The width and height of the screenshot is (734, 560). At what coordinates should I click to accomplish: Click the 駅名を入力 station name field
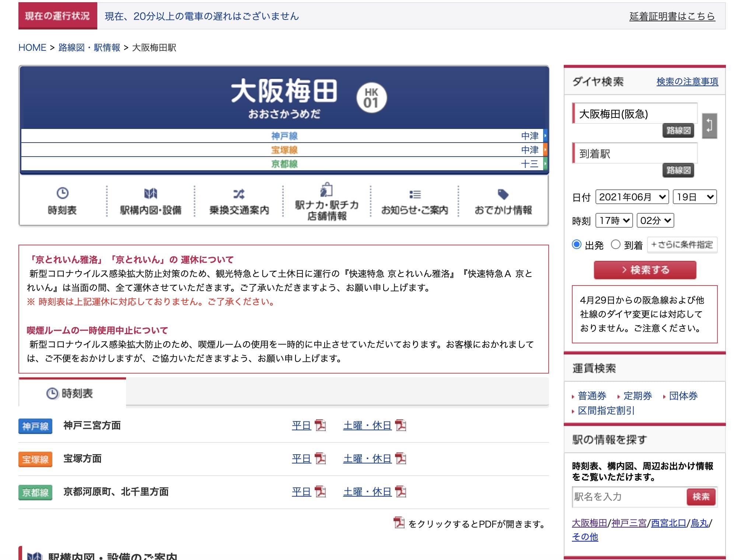[x=629, y=497]
